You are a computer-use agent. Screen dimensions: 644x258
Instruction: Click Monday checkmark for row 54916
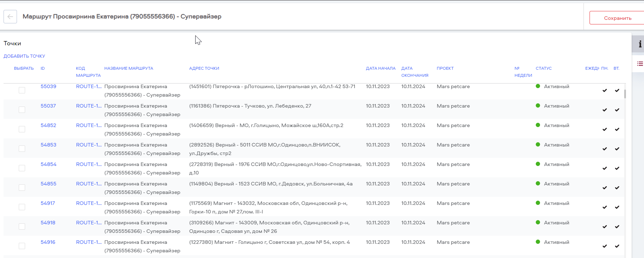605,246
